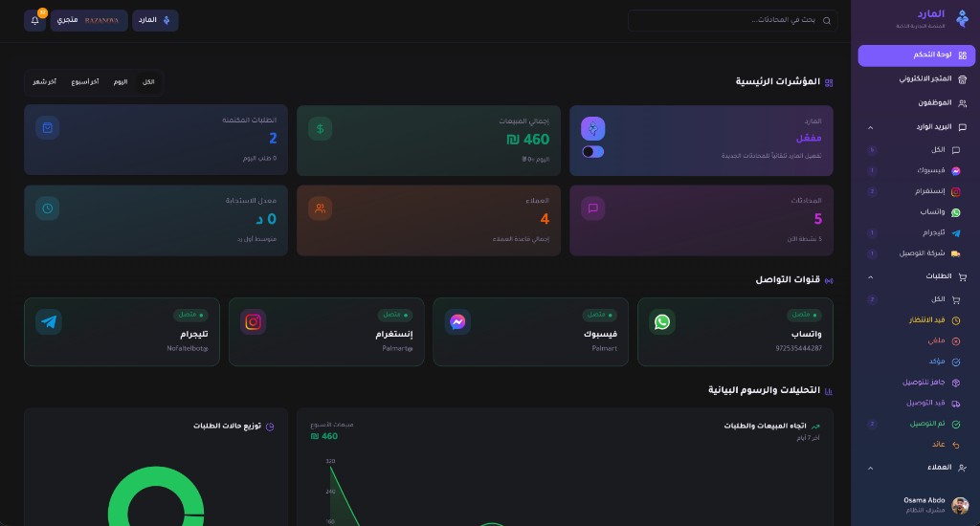This screenshot has height=526, width=980.
Task: Toggle the المارد auto-activation switch
Action: pos(592,152)
